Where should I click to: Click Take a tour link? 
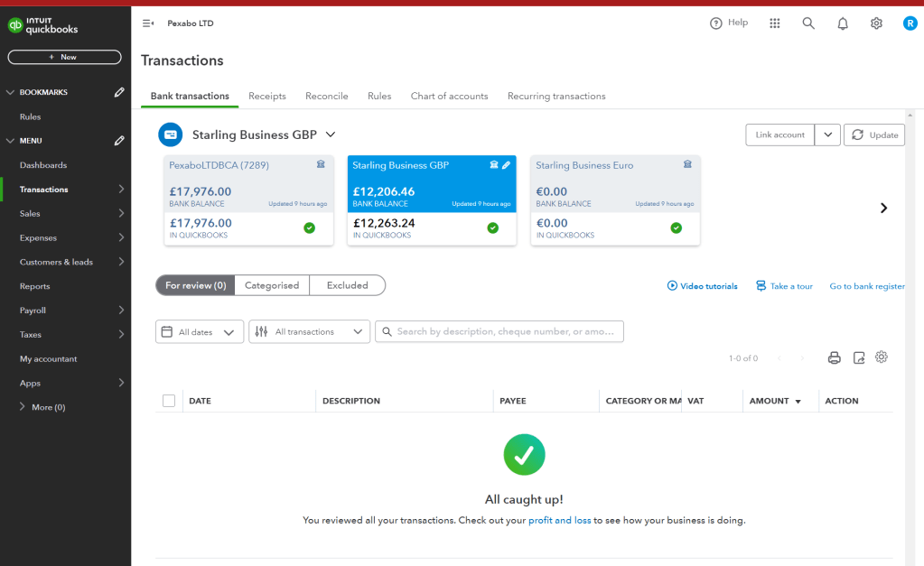tap(784, 286)
